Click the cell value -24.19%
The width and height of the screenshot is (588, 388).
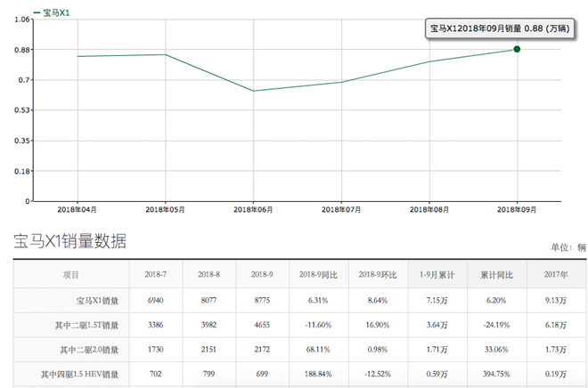pos(496,325)
